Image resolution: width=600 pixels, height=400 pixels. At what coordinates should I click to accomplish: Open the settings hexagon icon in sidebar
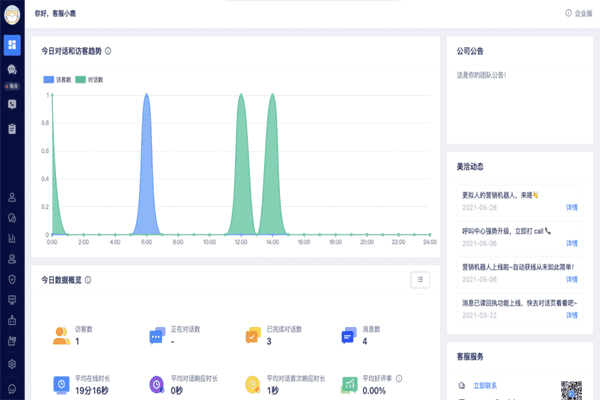pos(12,364)
